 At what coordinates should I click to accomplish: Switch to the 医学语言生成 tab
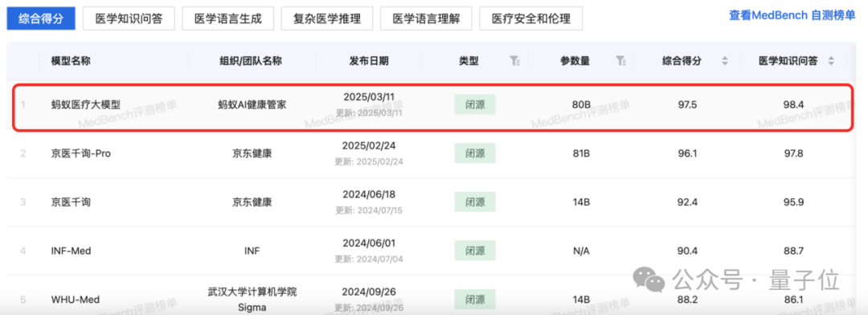(228, 18)
